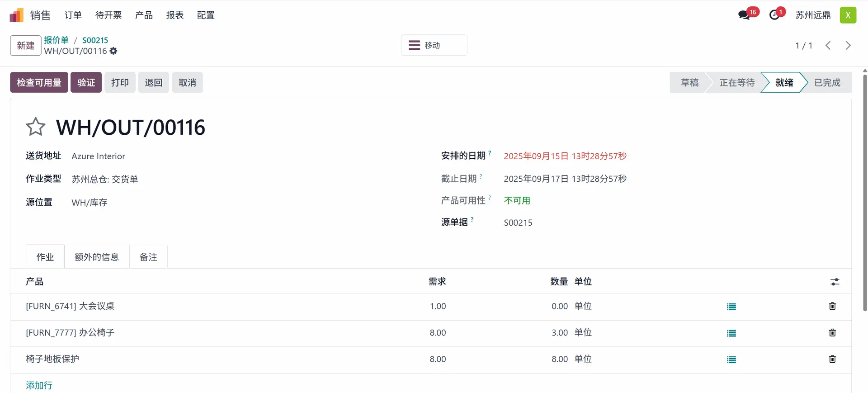
Task: Open the column settings adjuster
Action: (x=835, y=282)
